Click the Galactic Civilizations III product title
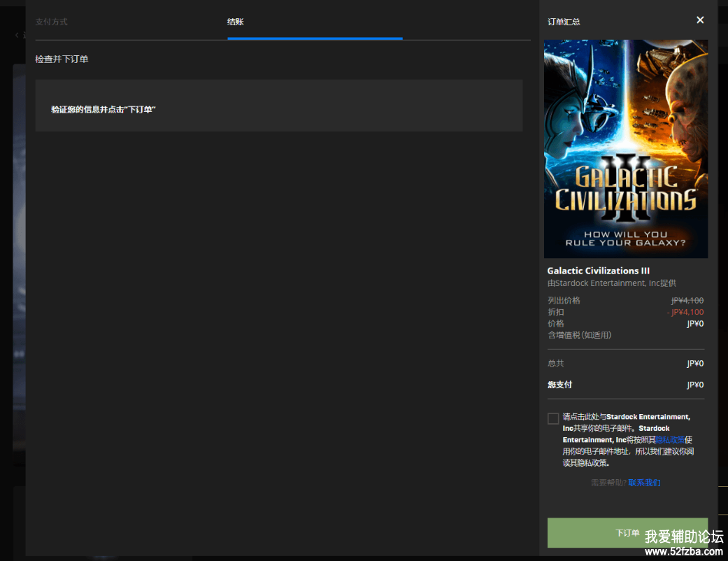The width and height of the screenshot is (728, 561). click(599, 271)
